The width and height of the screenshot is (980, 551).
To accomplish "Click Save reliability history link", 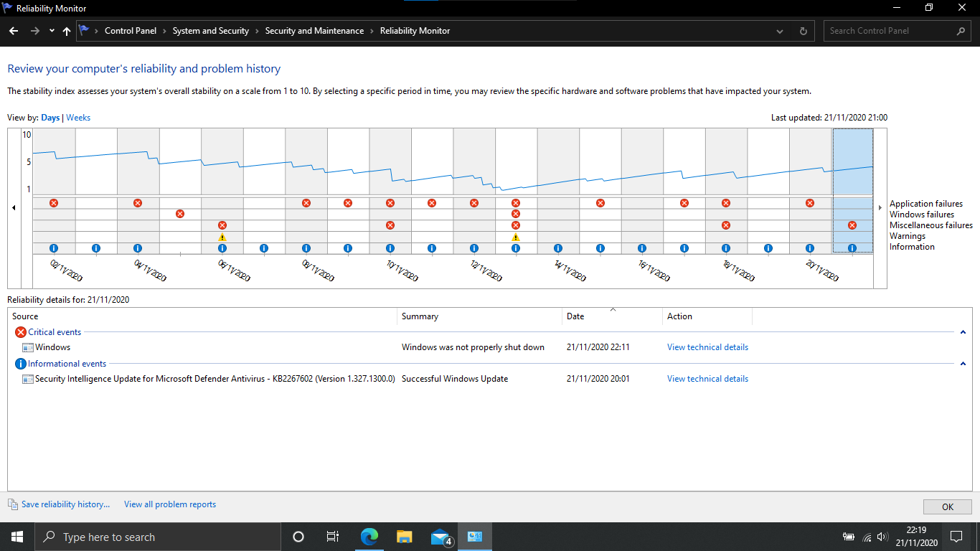I will coord(65,504).
